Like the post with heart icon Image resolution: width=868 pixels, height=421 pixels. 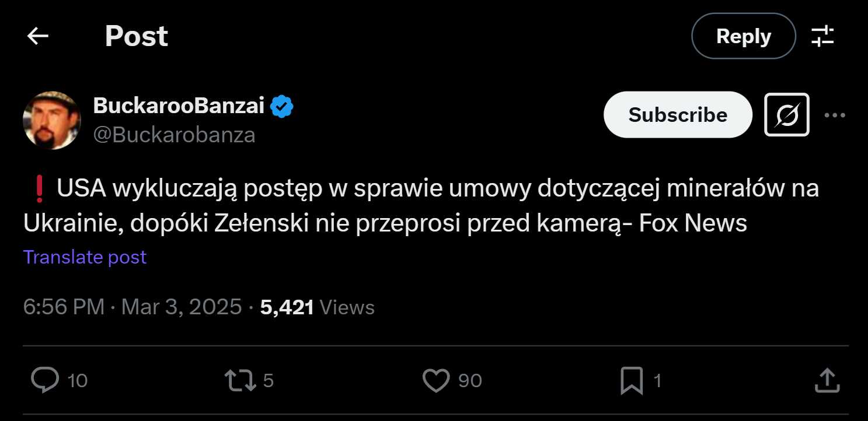[436, 381]
